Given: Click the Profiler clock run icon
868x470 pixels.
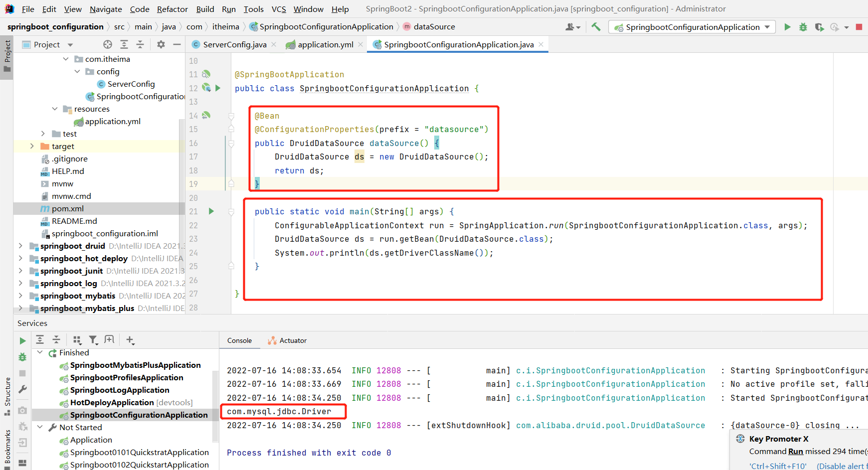Looking at the screenshot, I should coord(835,27).
